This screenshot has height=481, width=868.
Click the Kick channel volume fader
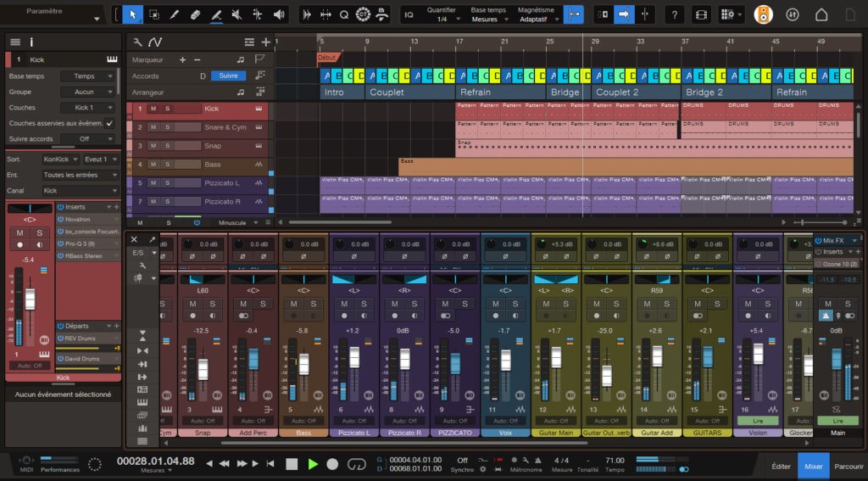point(30,299)
